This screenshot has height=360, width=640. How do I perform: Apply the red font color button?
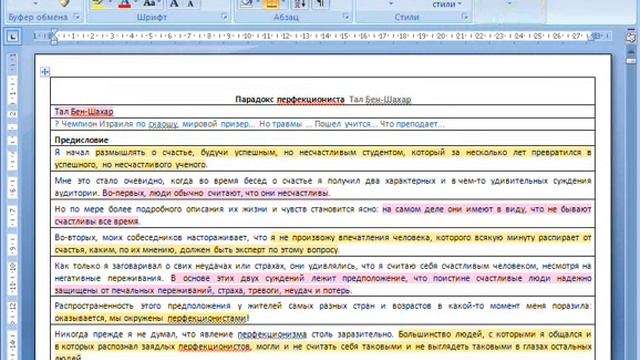pyautogui.click(x=125, y=4)
